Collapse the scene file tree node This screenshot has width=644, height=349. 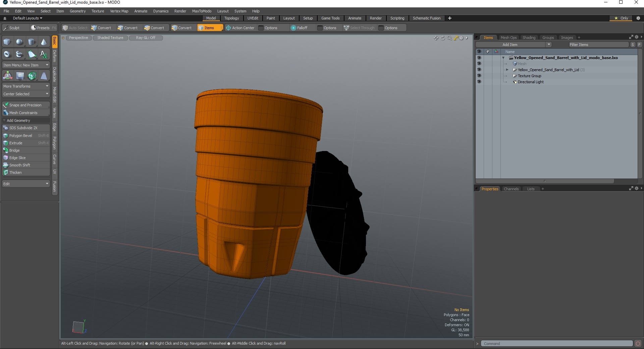click(x=503, y=58)
